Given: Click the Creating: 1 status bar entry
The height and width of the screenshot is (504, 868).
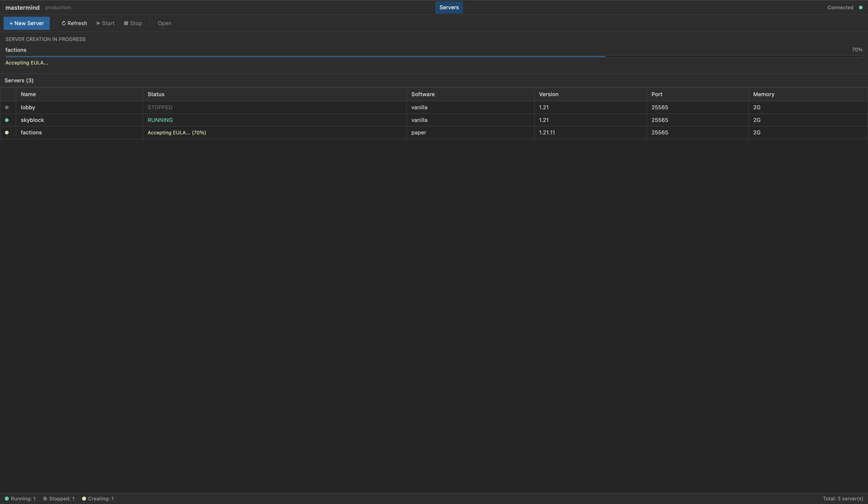Looking at the screenshot, I should tap(98, 499).
